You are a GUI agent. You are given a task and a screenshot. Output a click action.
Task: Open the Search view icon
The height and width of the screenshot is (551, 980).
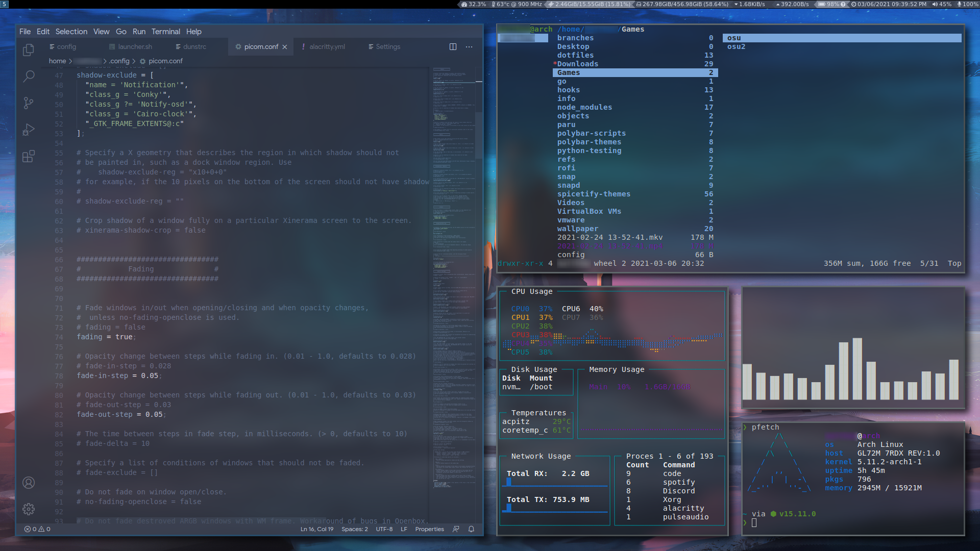[29, 77]
